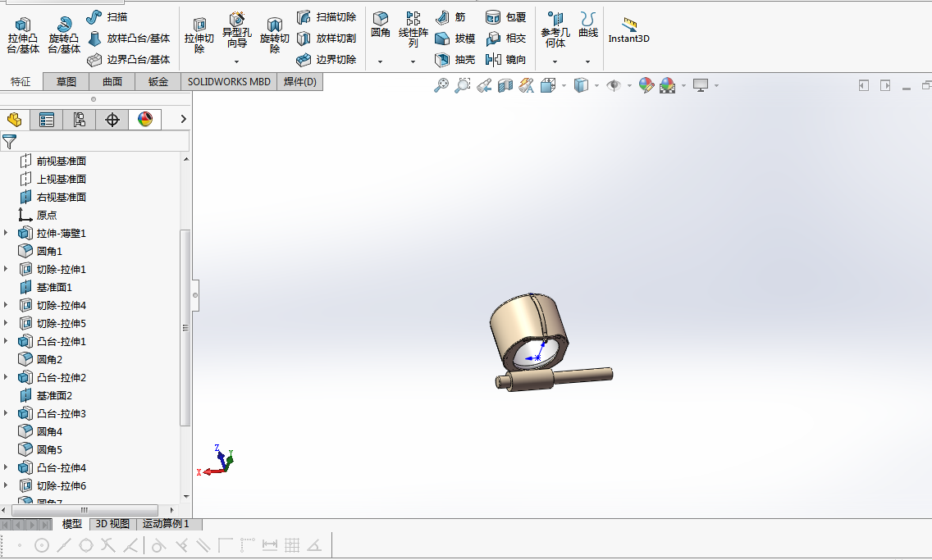Switch to the 运动算例1 motion study tab
Image resolution: width=932 pixels, height=560 pixels.
point(166,524)
